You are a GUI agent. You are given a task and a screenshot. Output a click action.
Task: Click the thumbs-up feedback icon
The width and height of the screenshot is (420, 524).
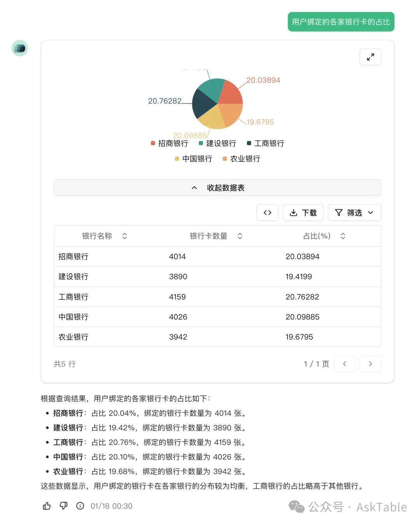pyautogui.click(x=47, y=506)
